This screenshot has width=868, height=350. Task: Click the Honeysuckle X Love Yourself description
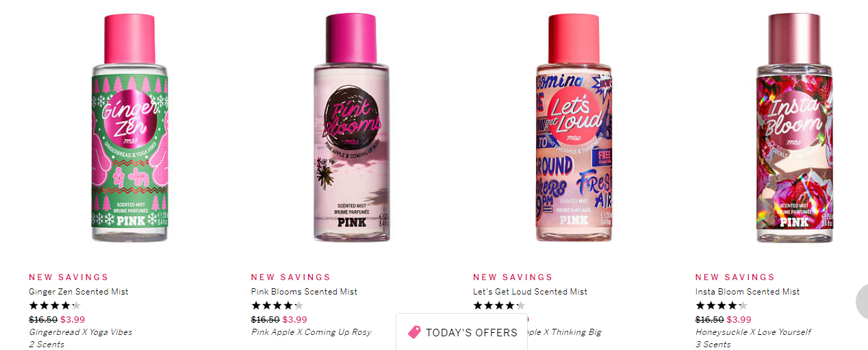[x=753, y=332]
